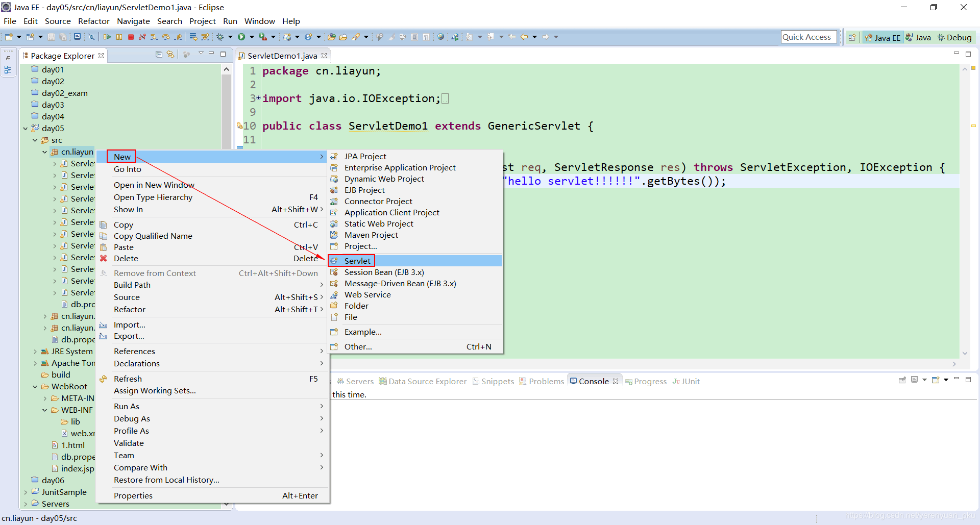Click the Open Console icon
980x525 pixels.
coord(936,380)
